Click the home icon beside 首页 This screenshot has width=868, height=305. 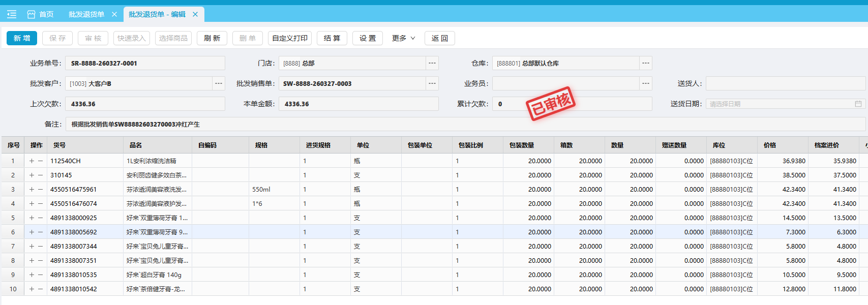point(31,14)
